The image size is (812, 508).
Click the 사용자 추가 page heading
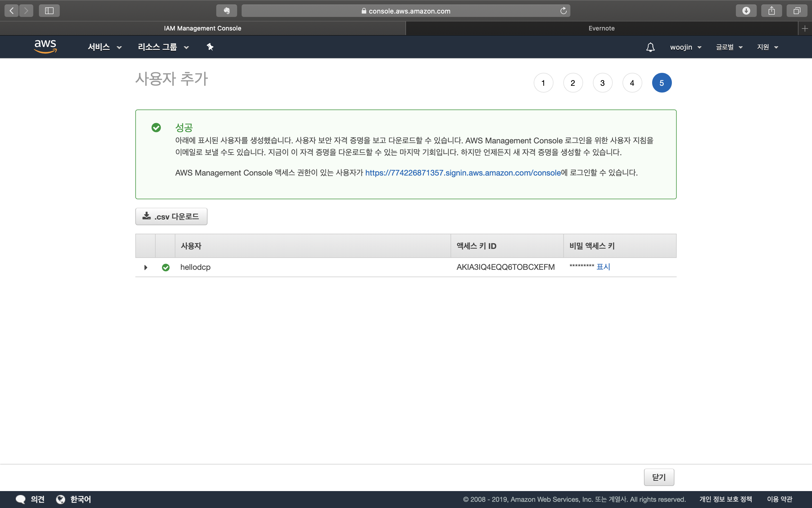coord(171,79)
